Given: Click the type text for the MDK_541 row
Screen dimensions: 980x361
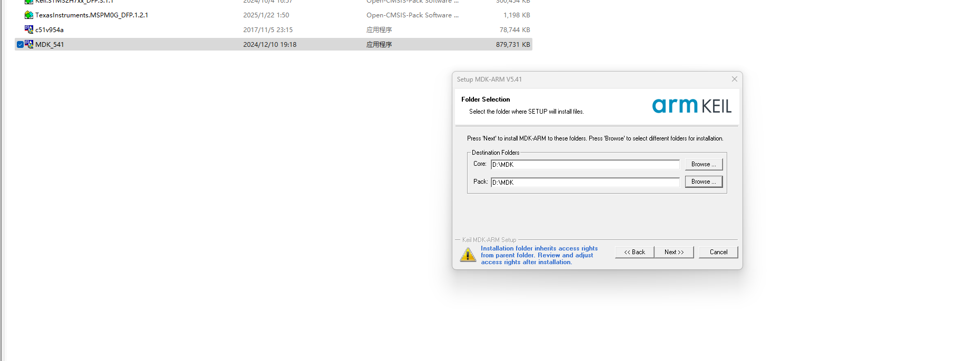Looking at the screenshot, I should click(x=379, y=45).
